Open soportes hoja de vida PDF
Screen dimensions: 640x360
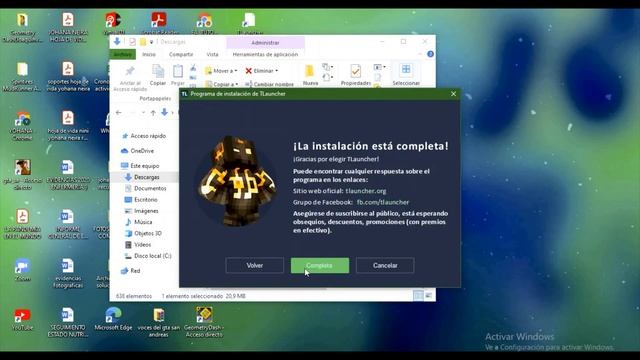coord(68,77)
